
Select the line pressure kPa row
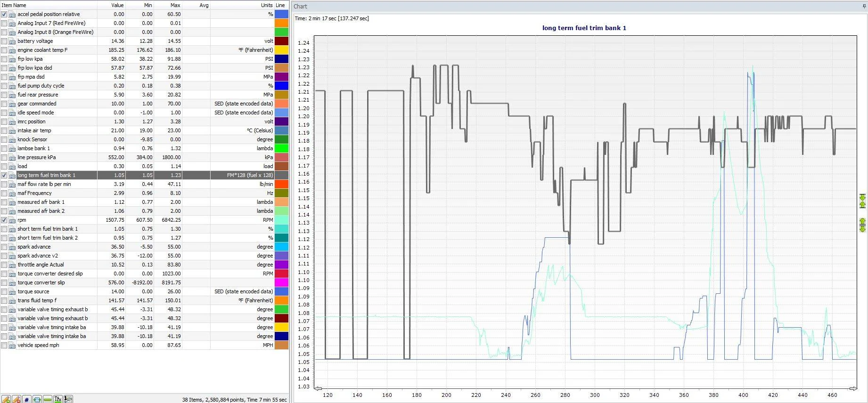coord(144,157)
